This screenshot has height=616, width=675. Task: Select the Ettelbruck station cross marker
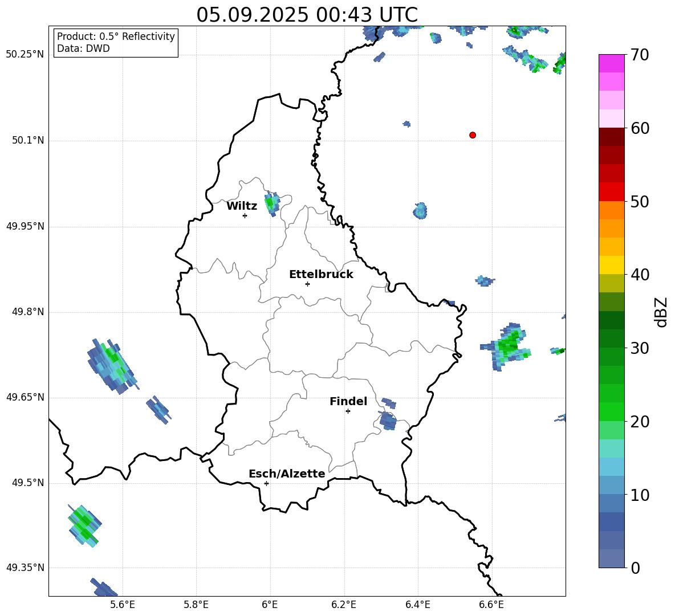point(307,284)
